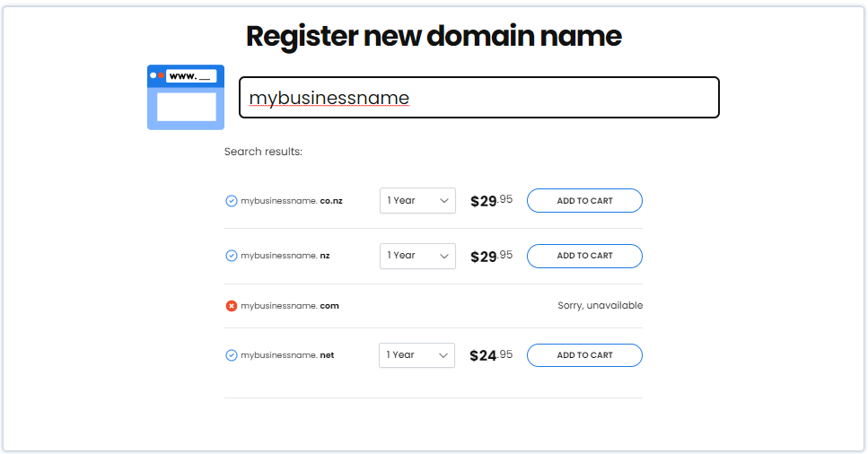The width and height of the screenshot is (868, 454).
Task: Click the available checkmark beside mybusinessname.co.nz
Action: pyautogui.click(x=232, y=201)
